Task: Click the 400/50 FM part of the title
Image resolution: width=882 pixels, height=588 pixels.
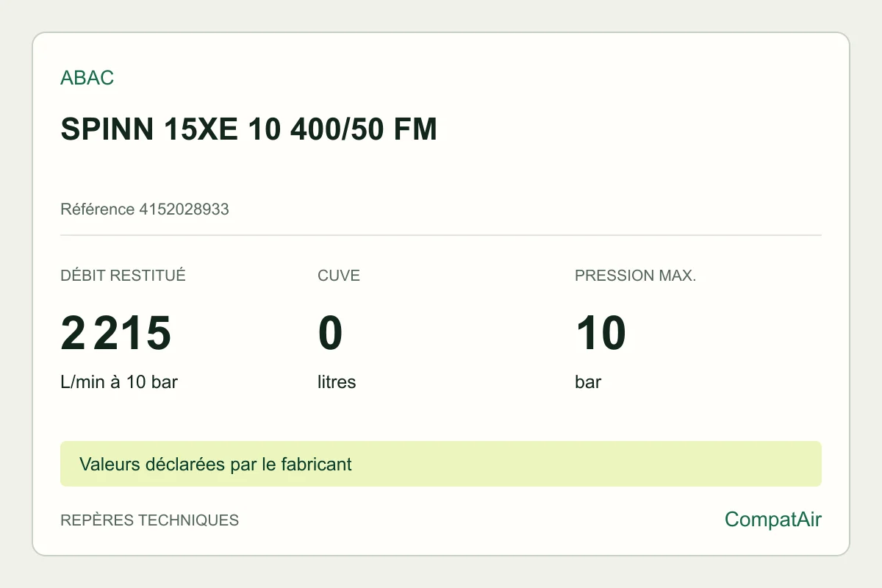Action: 364,129
